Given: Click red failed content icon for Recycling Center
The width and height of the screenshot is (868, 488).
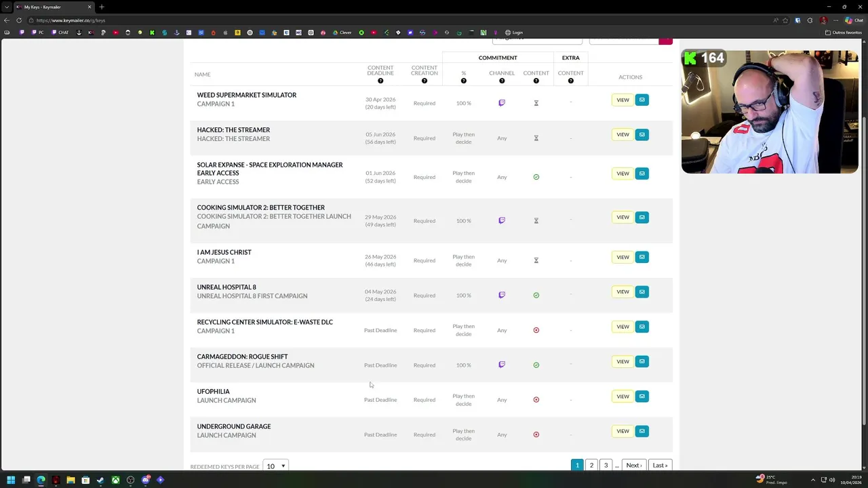Looking at the screenshot, I should [x=536, y=330].
